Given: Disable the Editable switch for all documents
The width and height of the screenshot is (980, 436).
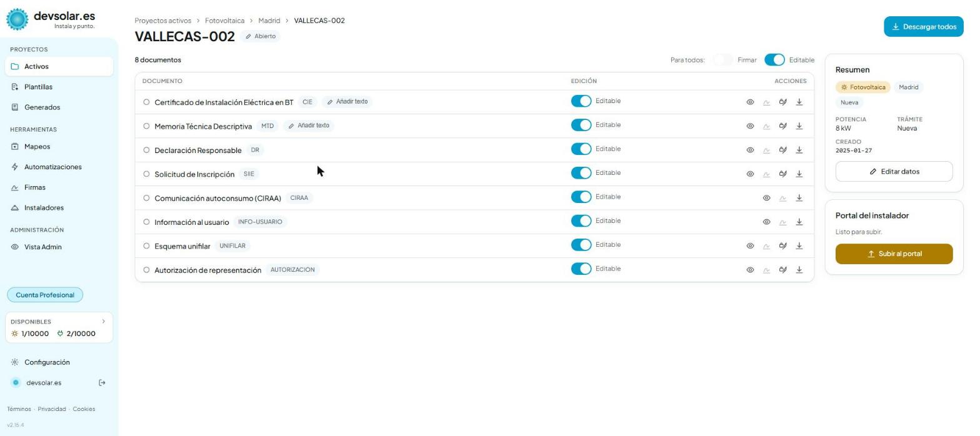Looking at the screenshot, I should point(774,60).
